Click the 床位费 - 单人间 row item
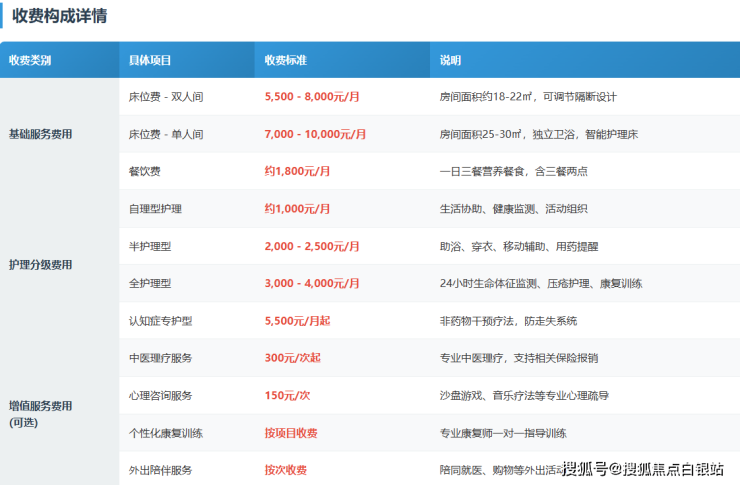 [x=166, y=134]
